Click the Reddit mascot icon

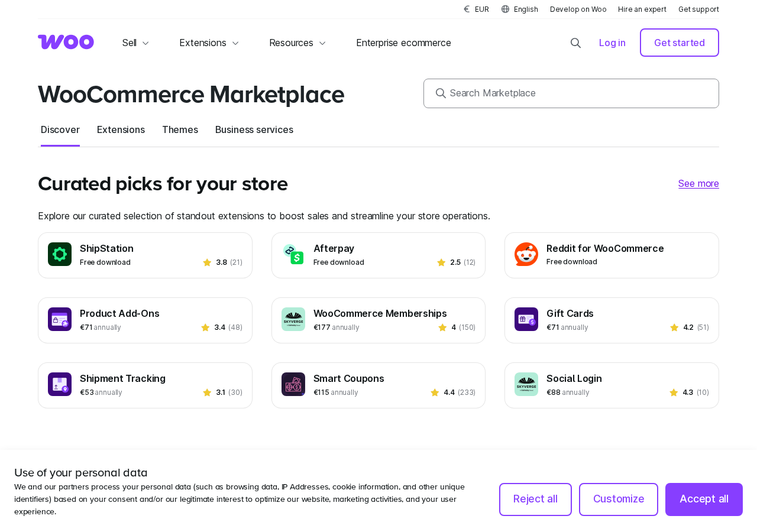click(526, 254)
